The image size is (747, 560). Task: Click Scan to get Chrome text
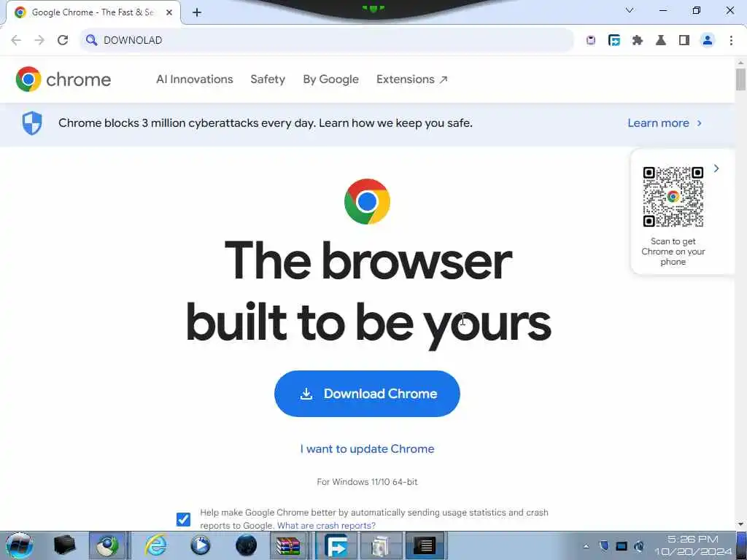click(x=673, y=252)
